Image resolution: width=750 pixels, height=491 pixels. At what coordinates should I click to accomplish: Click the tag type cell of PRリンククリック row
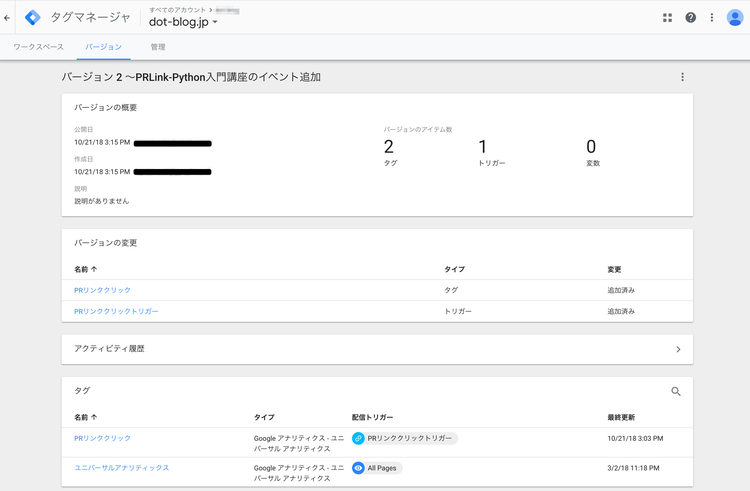click(298, 444)
